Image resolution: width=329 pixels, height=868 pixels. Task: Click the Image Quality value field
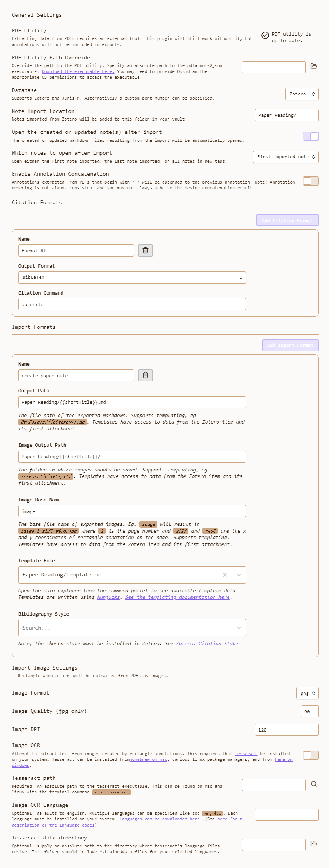click(x=310, y=711)
